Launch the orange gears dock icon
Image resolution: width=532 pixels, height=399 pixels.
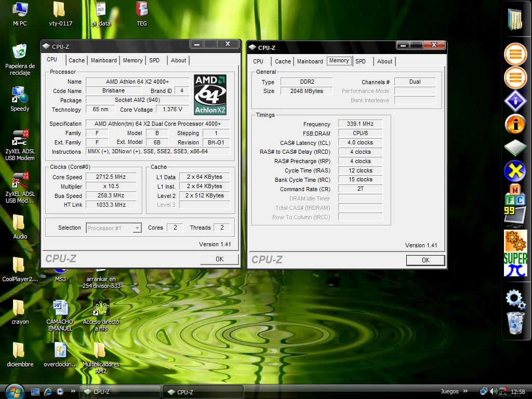tap(515, 241)
